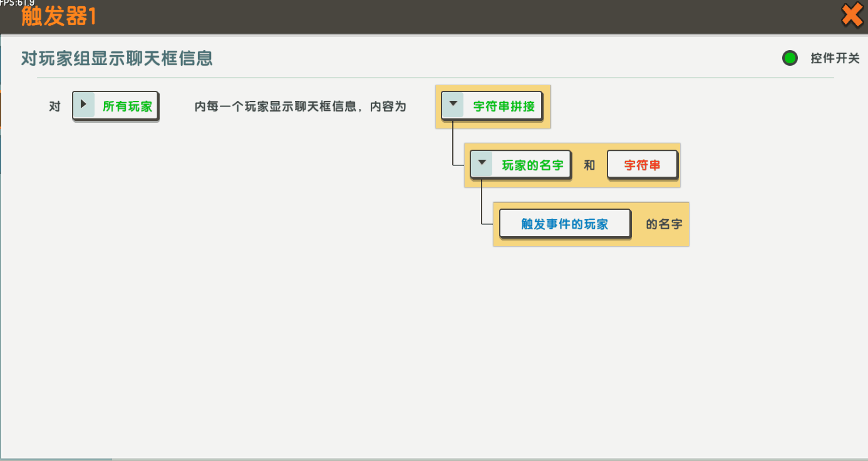Click the 触发器1 title
The image size is (868, 461).
pos(59,16)
